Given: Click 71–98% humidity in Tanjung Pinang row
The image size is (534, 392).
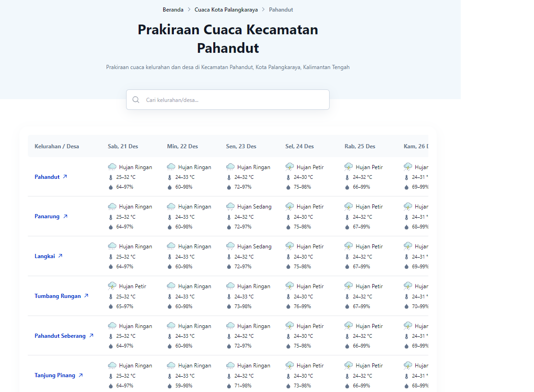Looking at the screenshot, I should coord(243,386).
